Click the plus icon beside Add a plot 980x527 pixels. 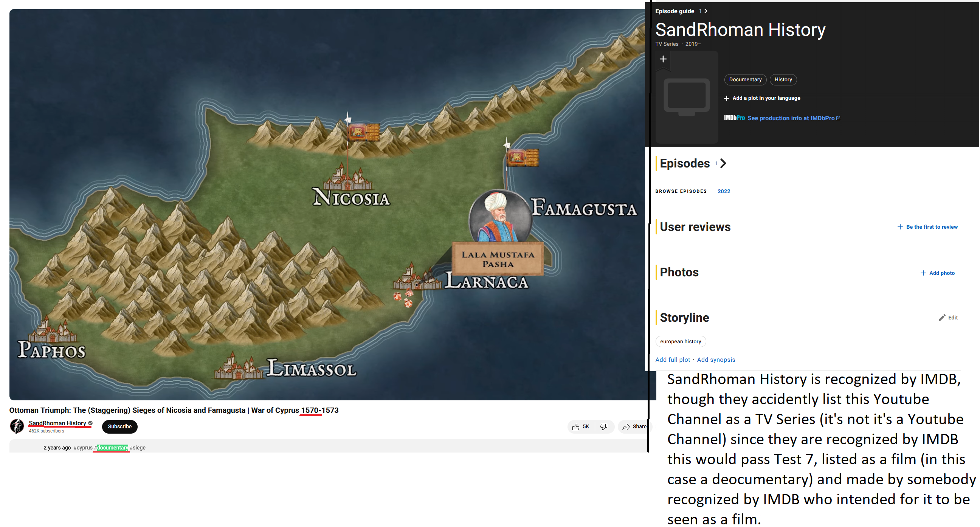727,98
